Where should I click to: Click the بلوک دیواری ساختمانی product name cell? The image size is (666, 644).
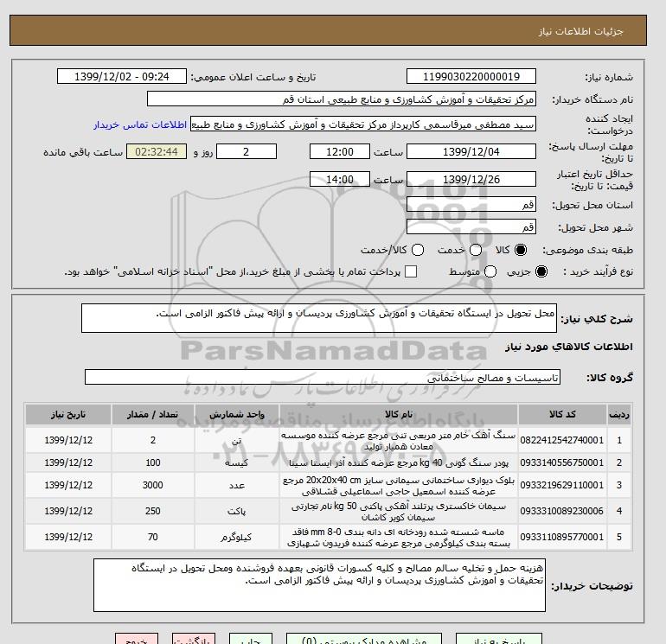[399, 485]
